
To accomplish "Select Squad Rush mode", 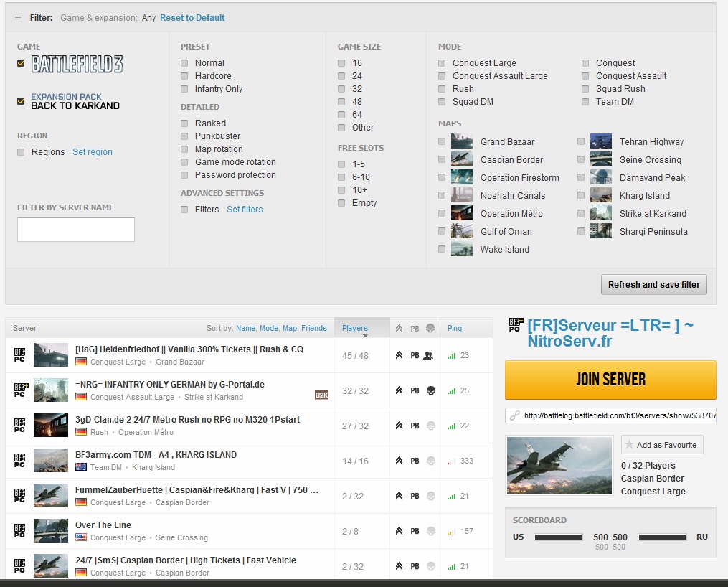I will (585, 89).
